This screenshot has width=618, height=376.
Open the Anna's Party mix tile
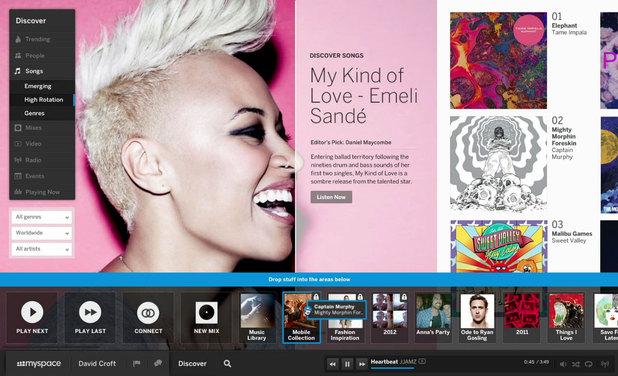(433, 317)
